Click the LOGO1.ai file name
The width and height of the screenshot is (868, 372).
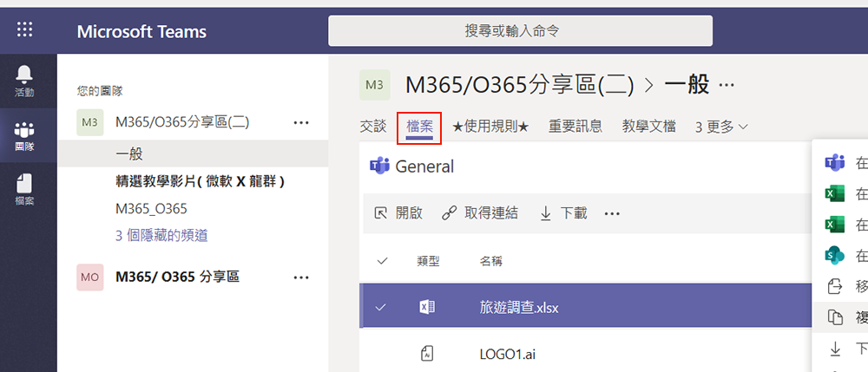coord(508,355)
